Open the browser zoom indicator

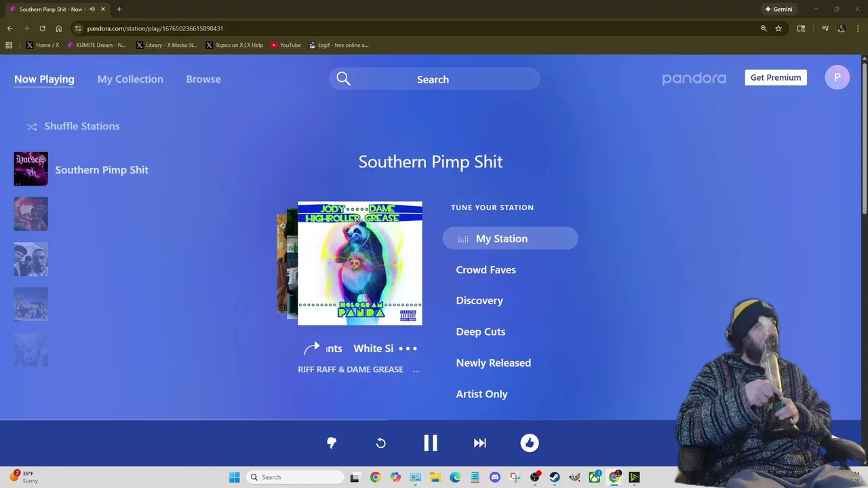[x=764, y=28]
